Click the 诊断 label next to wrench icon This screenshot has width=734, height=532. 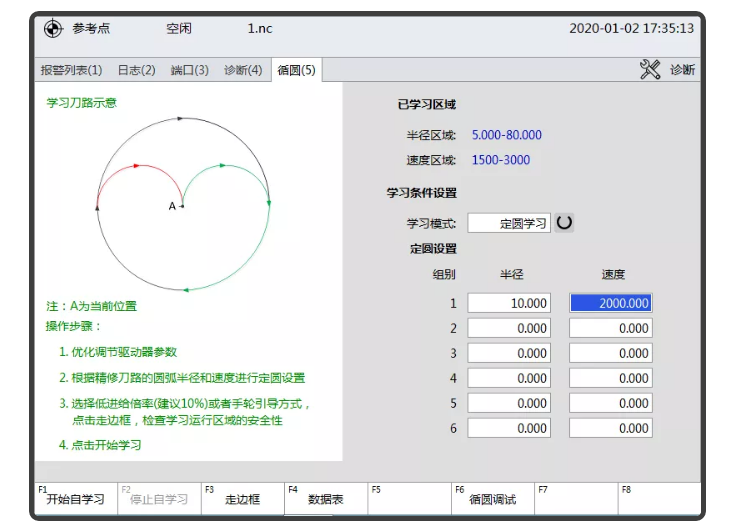click(682, 70)
